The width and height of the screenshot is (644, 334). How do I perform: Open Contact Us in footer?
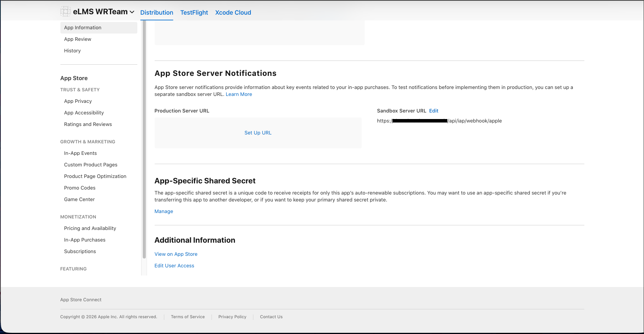pos(271,317)
